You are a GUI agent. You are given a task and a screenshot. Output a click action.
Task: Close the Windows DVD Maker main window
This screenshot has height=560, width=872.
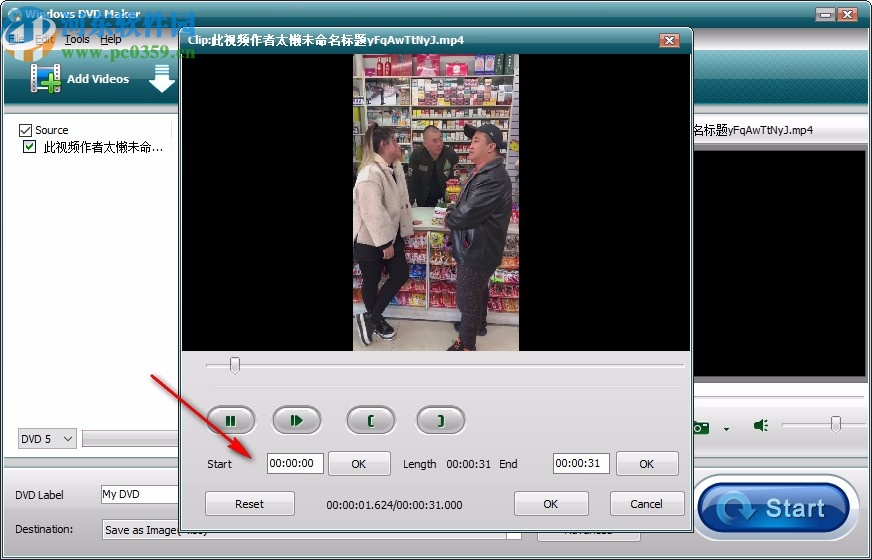point(848,14)
